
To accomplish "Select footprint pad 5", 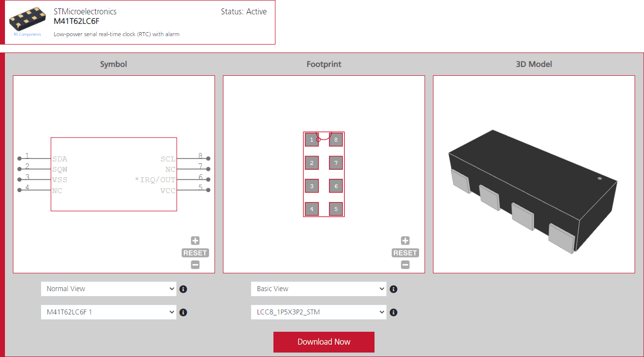I will click(x=336, y=209).
